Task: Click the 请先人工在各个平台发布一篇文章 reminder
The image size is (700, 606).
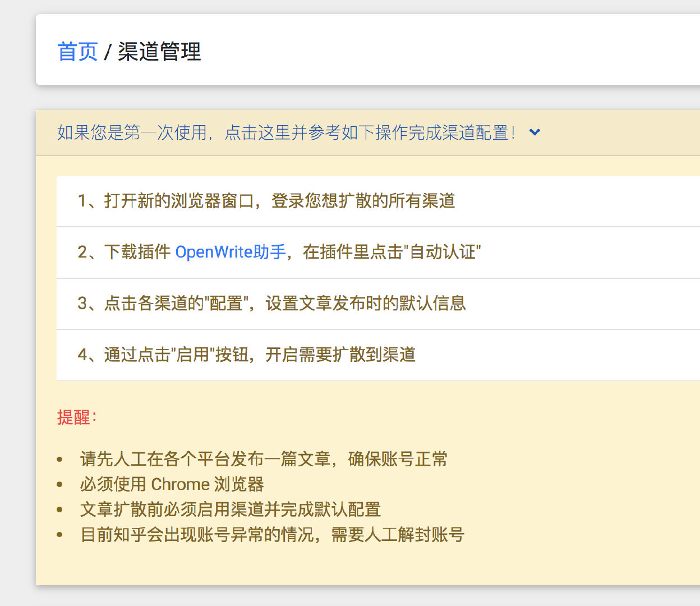Action: click(x=264, y=459)
